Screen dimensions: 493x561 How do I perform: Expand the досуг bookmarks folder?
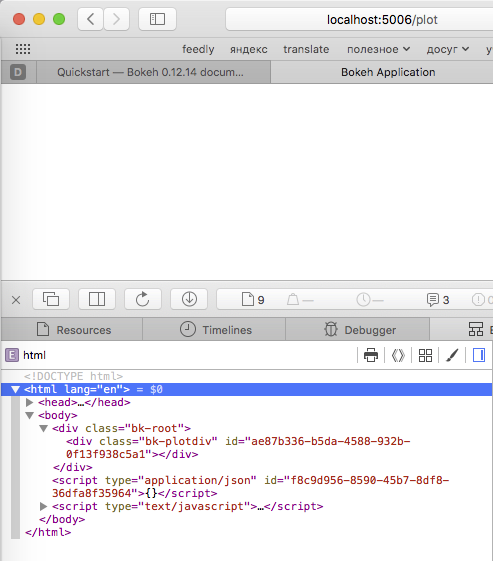pyautogui.click(x=448, y=49)
